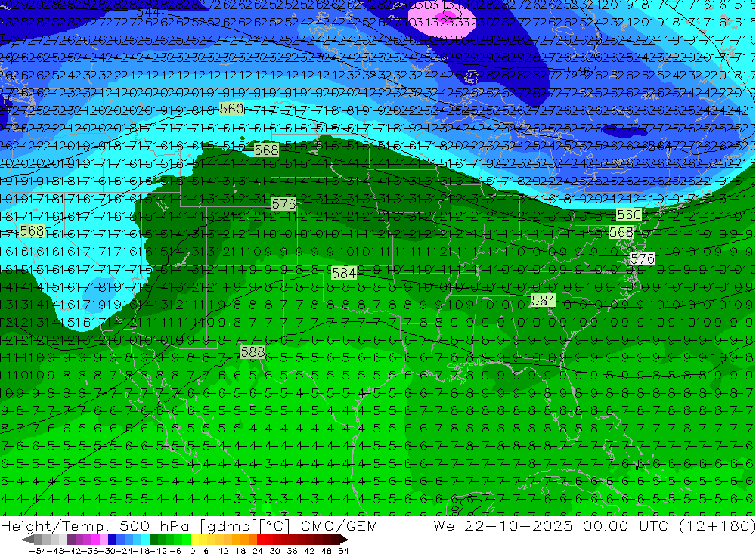Click the '-54' legend value
This screenshot has height=554, width=756.
coord(38,551)
